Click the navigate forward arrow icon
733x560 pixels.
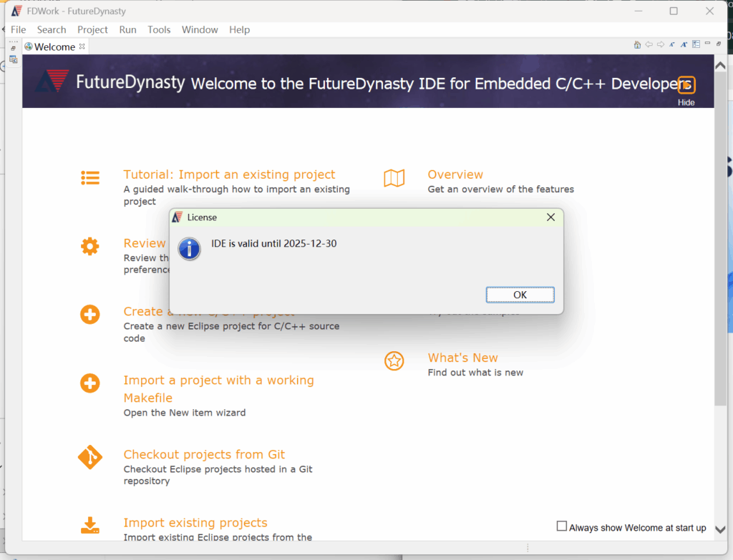tap(661, 44)
